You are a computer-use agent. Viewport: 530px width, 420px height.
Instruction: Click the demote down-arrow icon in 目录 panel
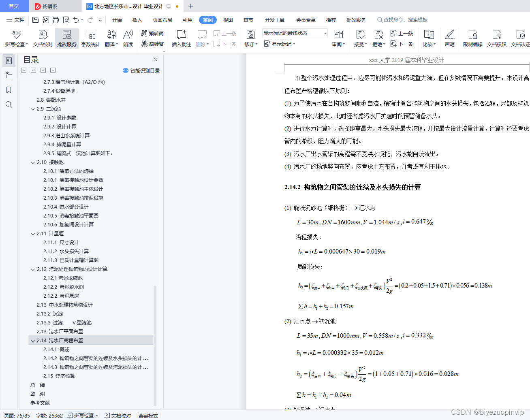pyautogui.click(x=24, y=70)
